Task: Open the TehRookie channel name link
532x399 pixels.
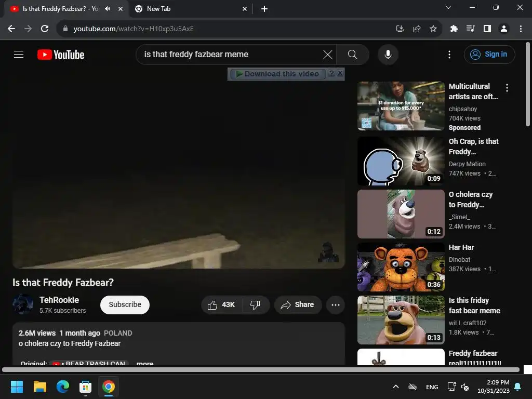Action: (x=59, y=300)
